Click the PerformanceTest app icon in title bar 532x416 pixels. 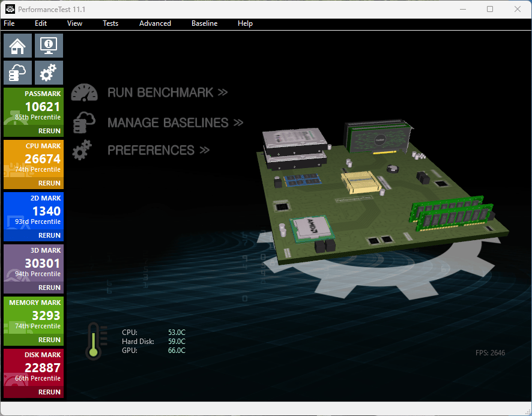tap(10, 9)
